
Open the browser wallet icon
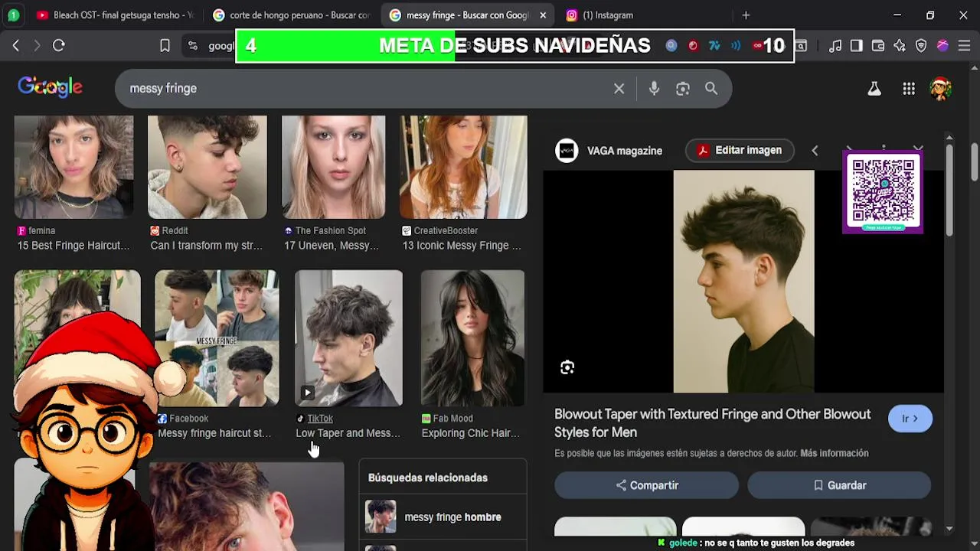pos(878,46)
